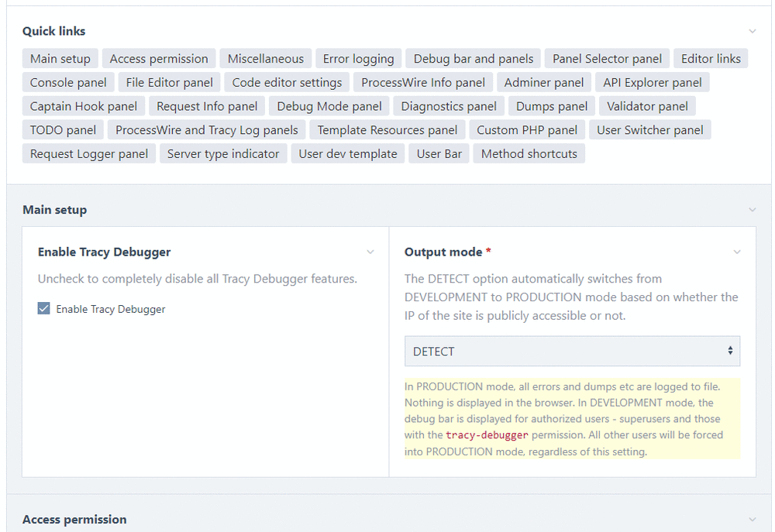Click the User Switcher panel link
The image size is (775, 532).
click(x=650, y=129)
